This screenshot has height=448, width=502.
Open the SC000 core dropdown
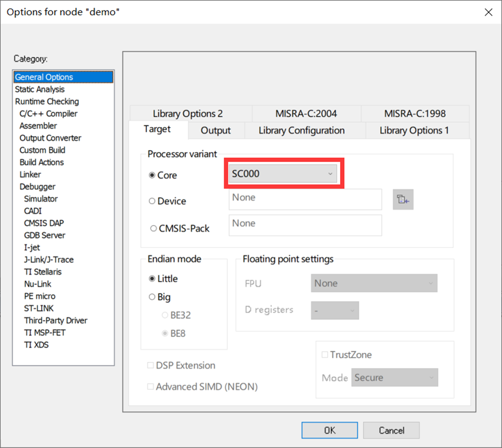point(283,174)
